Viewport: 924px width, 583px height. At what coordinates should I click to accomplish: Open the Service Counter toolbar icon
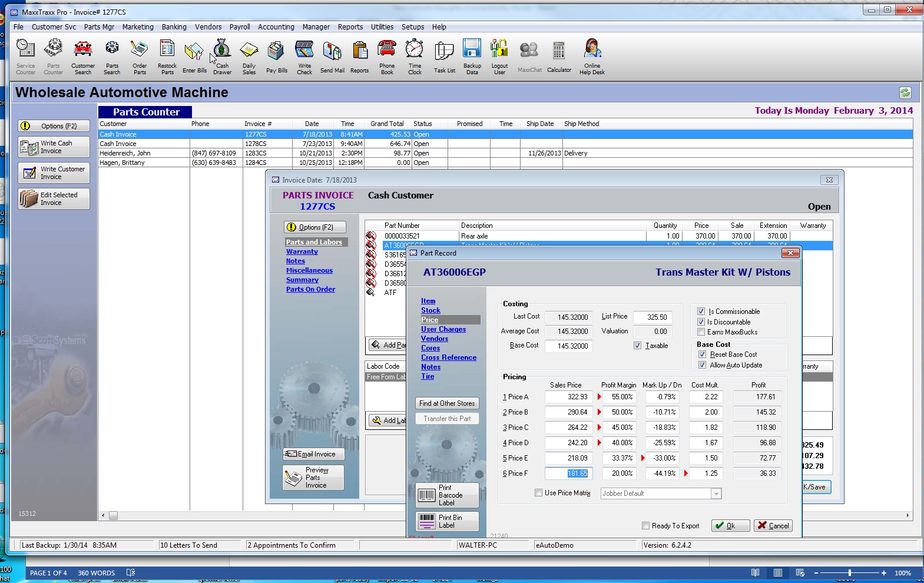[25, 57]
